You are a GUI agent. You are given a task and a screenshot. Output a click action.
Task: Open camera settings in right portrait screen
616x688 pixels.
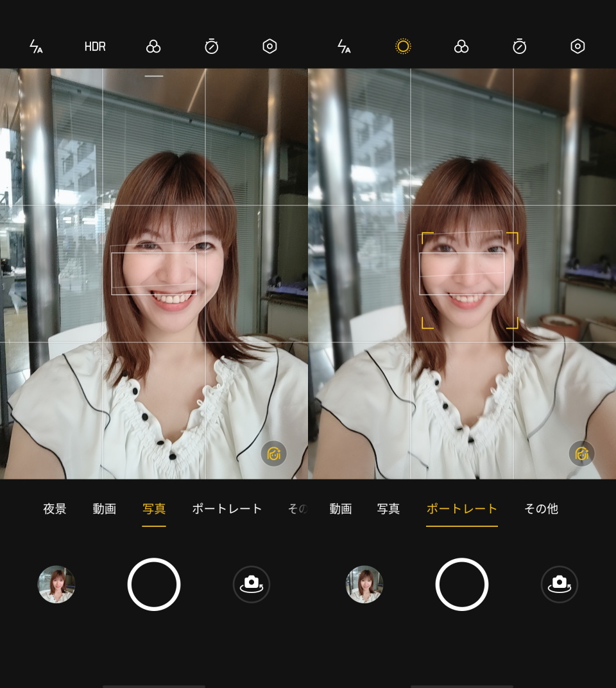click(577, 46)
